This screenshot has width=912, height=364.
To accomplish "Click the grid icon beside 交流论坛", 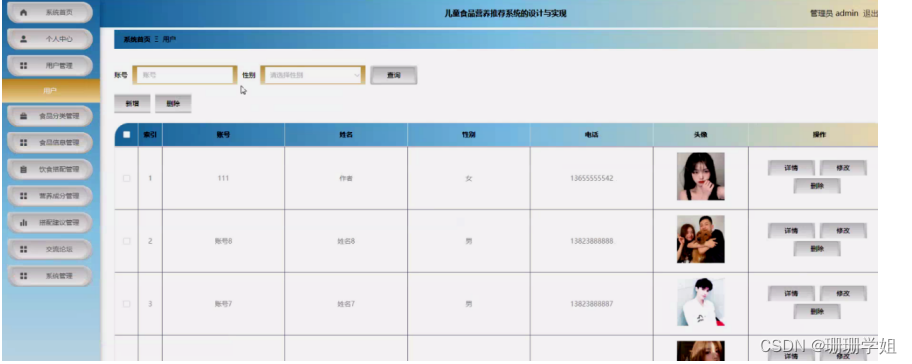I will click(x=24, y=249).
